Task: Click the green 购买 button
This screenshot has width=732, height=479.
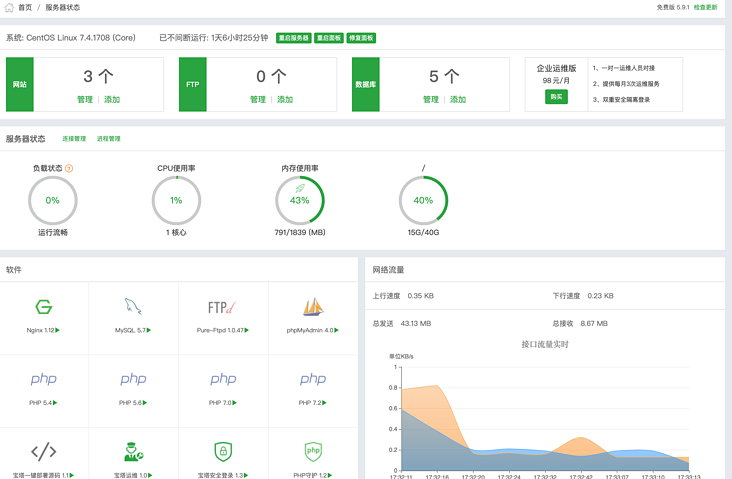Action: point(557,97)
